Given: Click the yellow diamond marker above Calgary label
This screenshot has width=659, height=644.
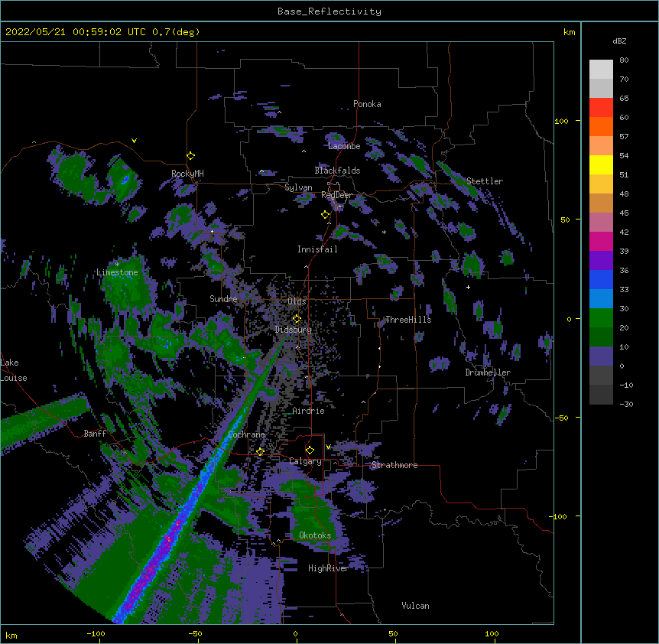Looking at the screenshot, I should tap(310, 450).
